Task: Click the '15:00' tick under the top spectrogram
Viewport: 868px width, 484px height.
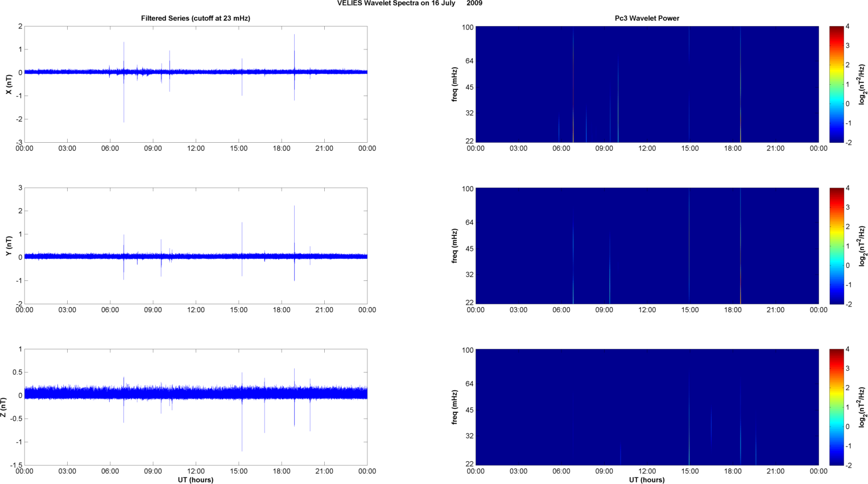Action: 690,148
